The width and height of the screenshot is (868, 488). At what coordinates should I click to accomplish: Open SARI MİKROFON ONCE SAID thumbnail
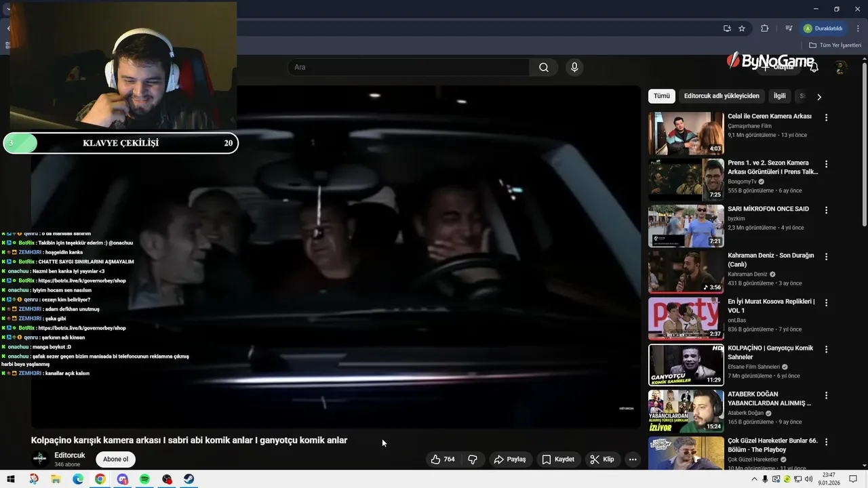coord(686,226)
